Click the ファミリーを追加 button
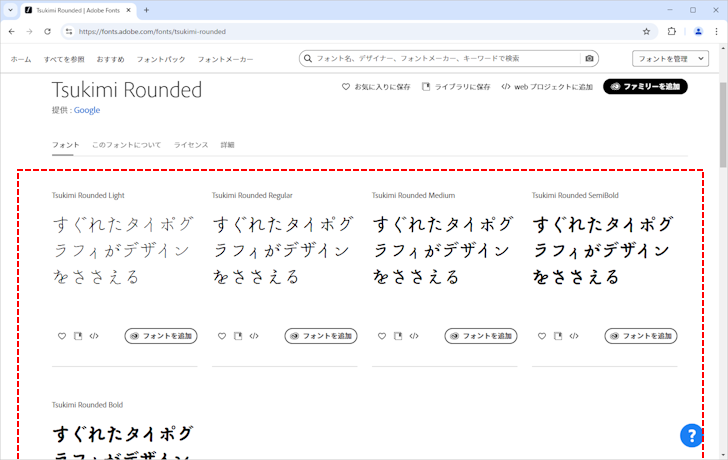Screen dimensions: 728x460 click(645, 86)
